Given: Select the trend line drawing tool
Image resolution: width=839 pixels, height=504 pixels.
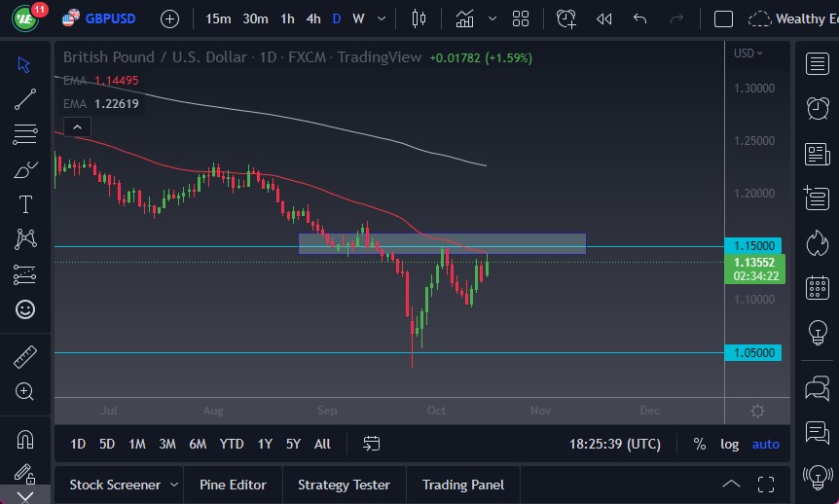Looking at the screenshot, I should [25, 98].
